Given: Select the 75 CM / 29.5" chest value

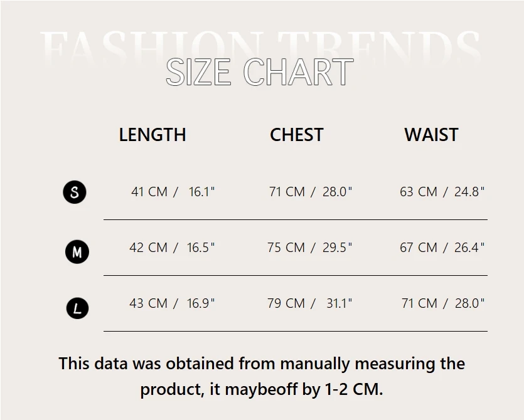Looking at the screenshot, I should pos(309,248).
